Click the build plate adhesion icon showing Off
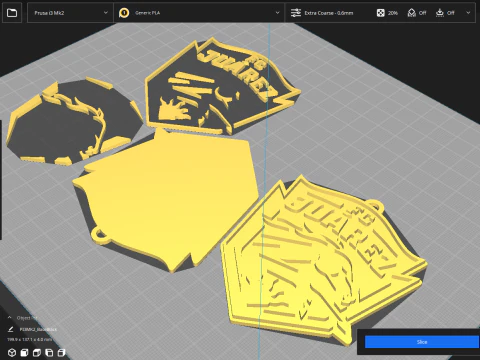Screen dimensions: 480x360 click(440, 13)
